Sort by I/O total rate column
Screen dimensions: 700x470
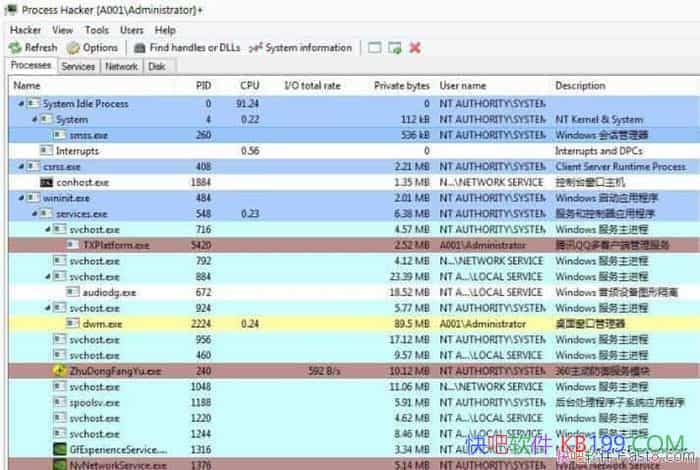click(312, 85)
